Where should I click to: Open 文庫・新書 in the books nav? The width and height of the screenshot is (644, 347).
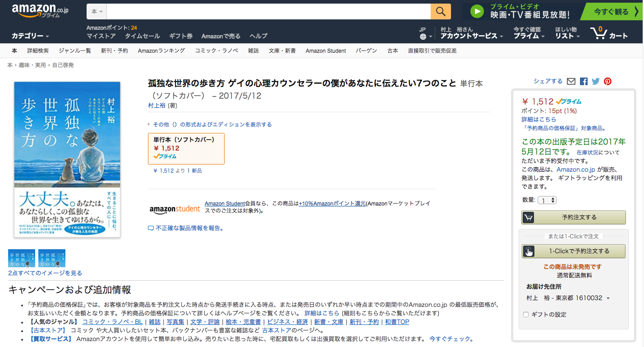(282, 51)
